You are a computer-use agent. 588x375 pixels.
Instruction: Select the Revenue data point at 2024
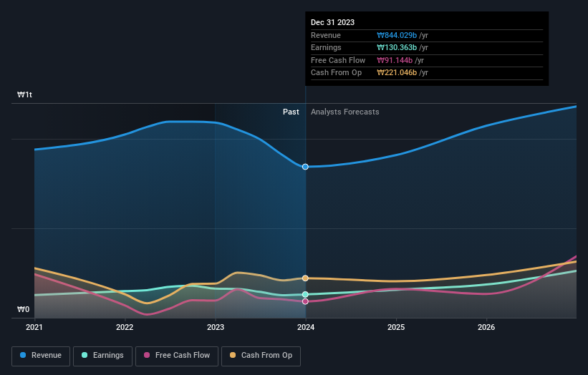305,167
